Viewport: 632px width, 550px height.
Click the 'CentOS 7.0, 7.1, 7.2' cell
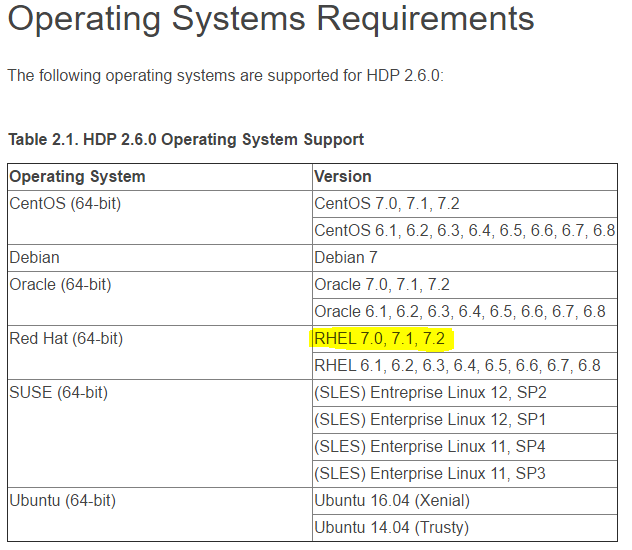point(465,204)
